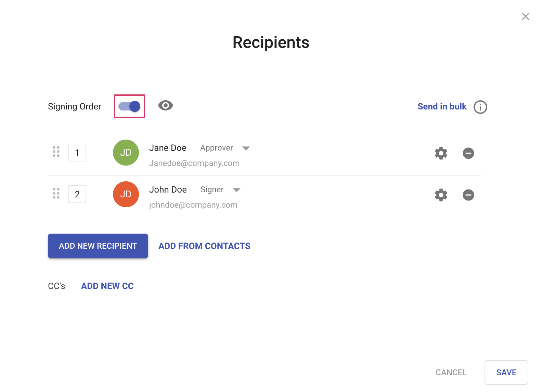The width and height of the screenshot is (542, 392).
Task: Edit signing order number for Jane Doe
Action: tap(77, 153)
